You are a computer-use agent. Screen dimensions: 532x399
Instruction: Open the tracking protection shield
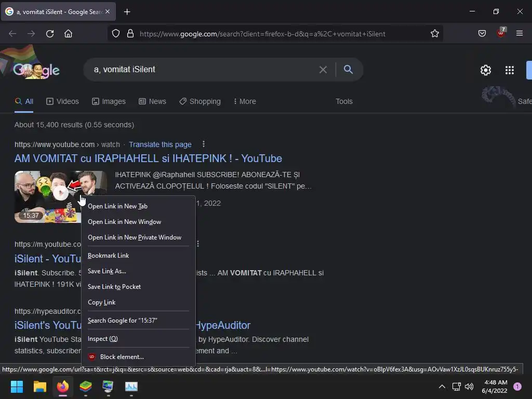[x=116, y=34]
